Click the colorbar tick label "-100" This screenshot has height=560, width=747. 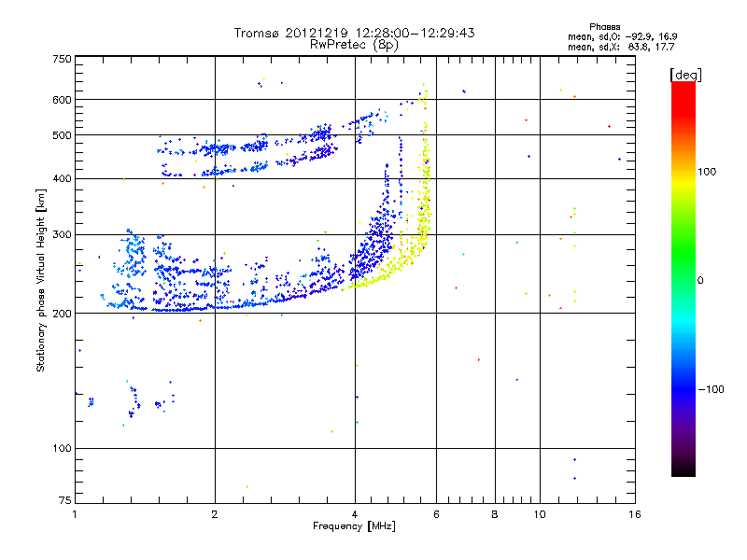711,389
